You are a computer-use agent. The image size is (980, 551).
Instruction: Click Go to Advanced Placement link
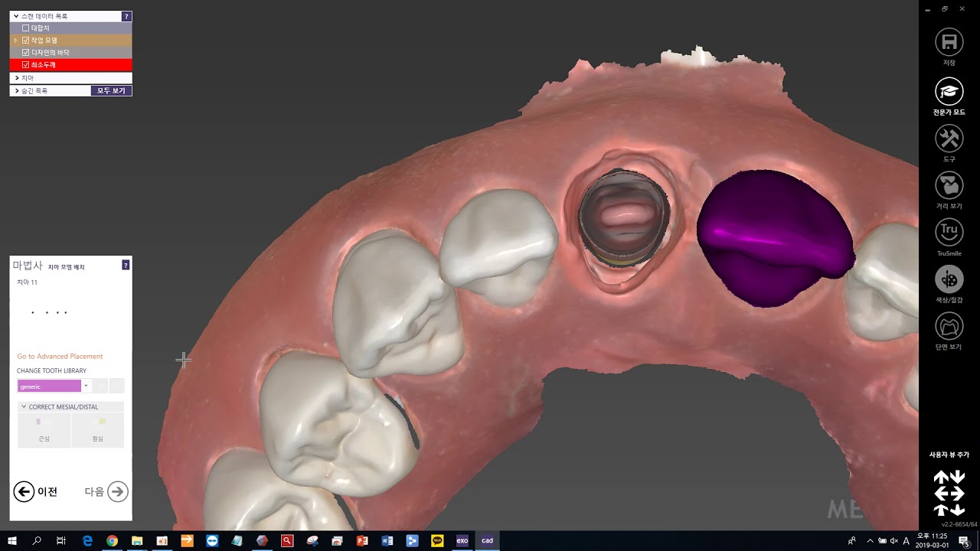(x=60, y=357)
